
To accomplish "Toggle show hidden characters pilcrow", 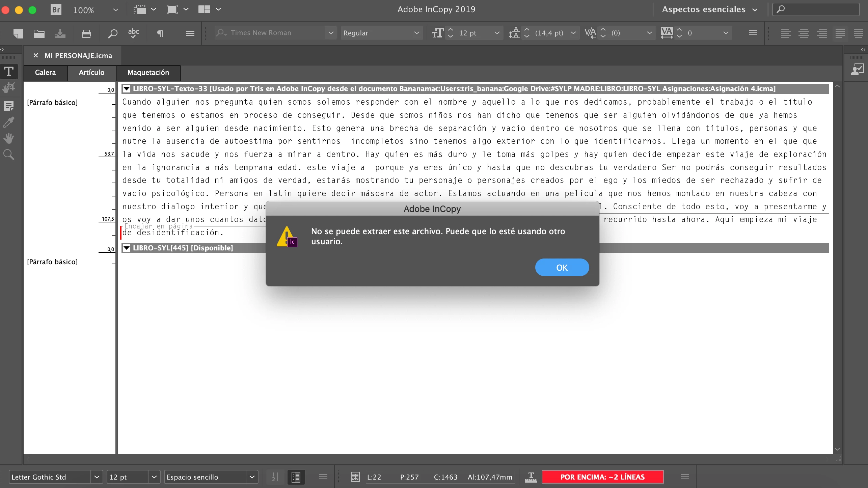I will coord(160,33).
